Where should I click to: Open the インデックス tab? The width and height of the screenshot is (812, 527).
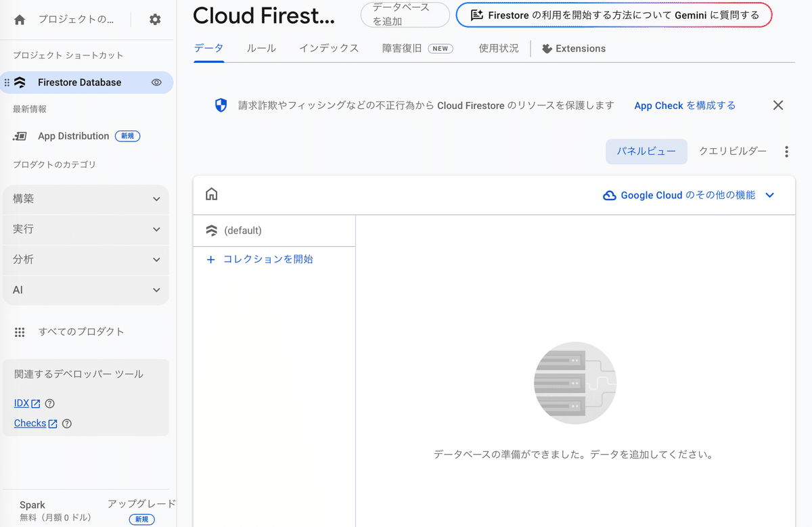(329, 48)
